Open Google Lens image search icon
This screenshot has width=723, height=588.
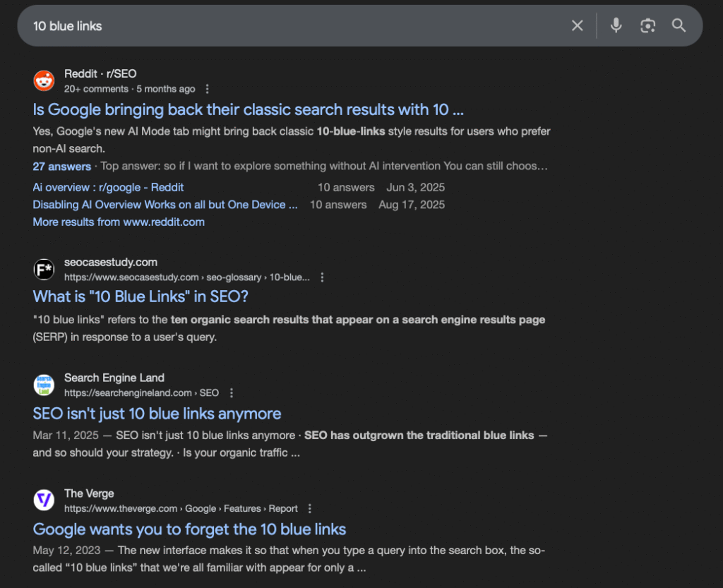[647, 26]
